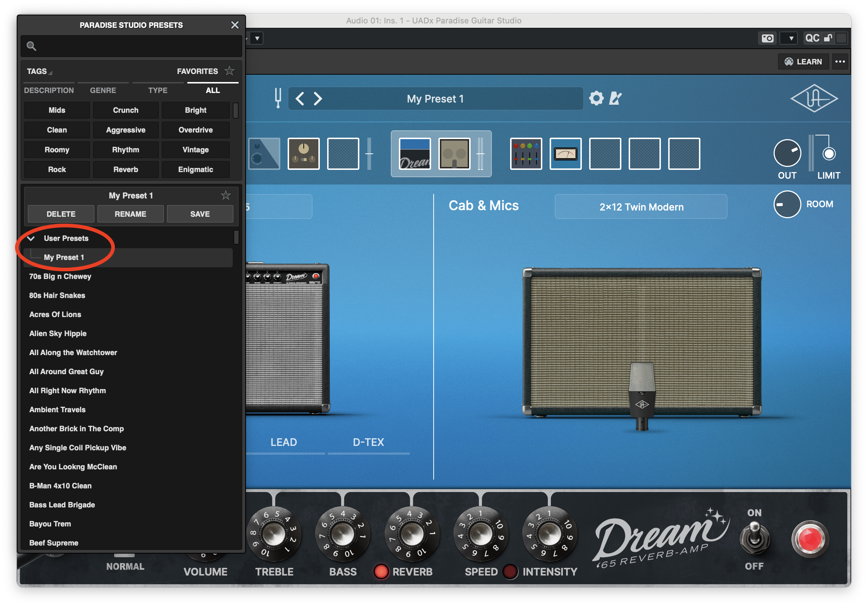Image resolution: width=868 pixels, height=607 pixels.
Task: Click the ROOM level knob
Action: [x=787, y=204]
